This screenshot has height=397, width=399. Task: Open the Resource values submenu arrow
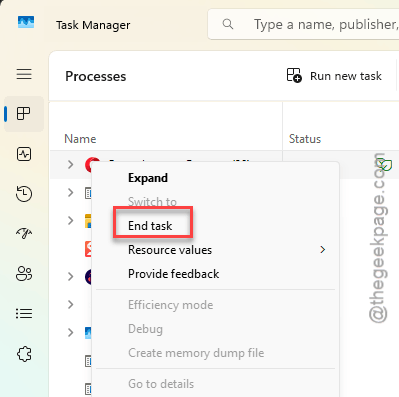[322, 250]
